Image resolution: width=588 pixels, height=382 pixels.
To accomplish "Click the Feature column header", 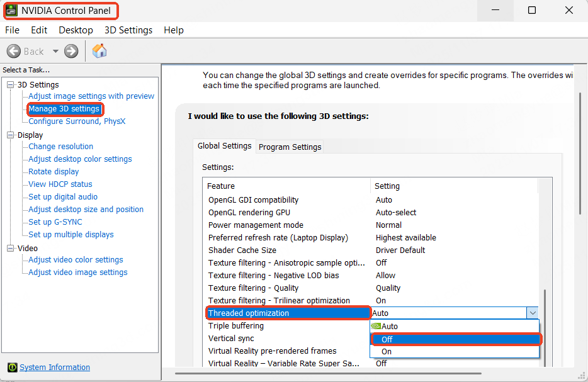I will pyautogui.click(x=287, y=186).
